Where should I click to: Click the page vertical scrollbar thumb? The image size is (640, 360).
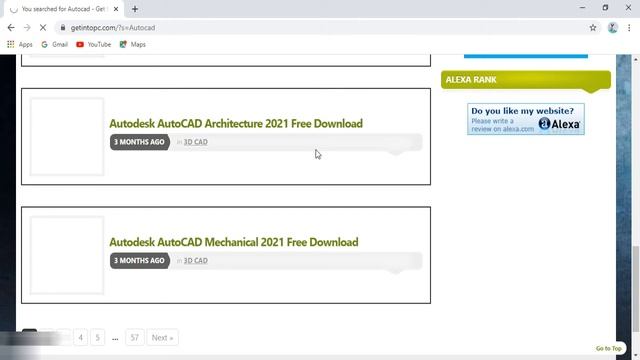(x=636, y=289)
